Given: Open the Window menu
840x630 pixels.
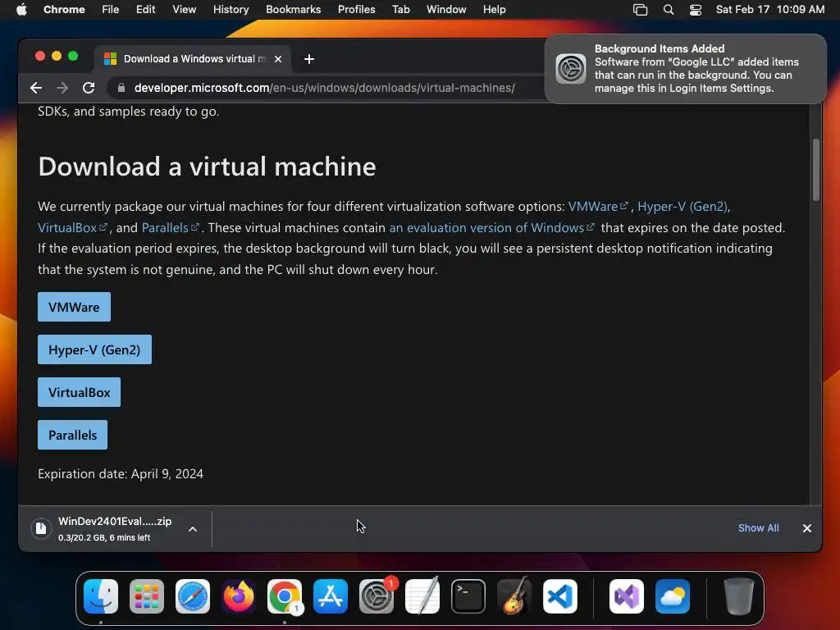Looking at the screenshot, I should 446,10.
